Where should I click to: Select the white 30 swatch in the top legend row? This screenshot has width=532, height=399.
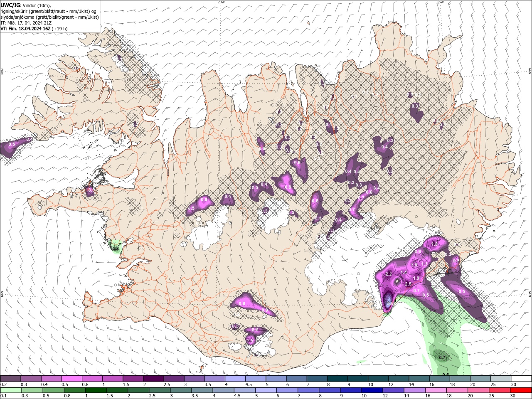521,379
